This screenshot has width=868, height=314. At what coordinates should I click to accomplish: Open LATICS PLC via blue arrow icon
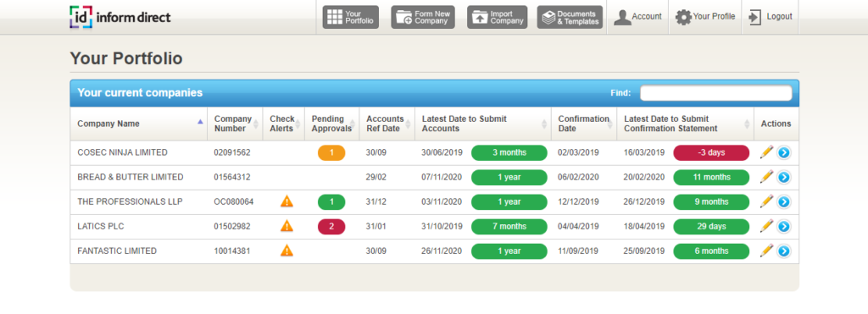pos(783,227)
